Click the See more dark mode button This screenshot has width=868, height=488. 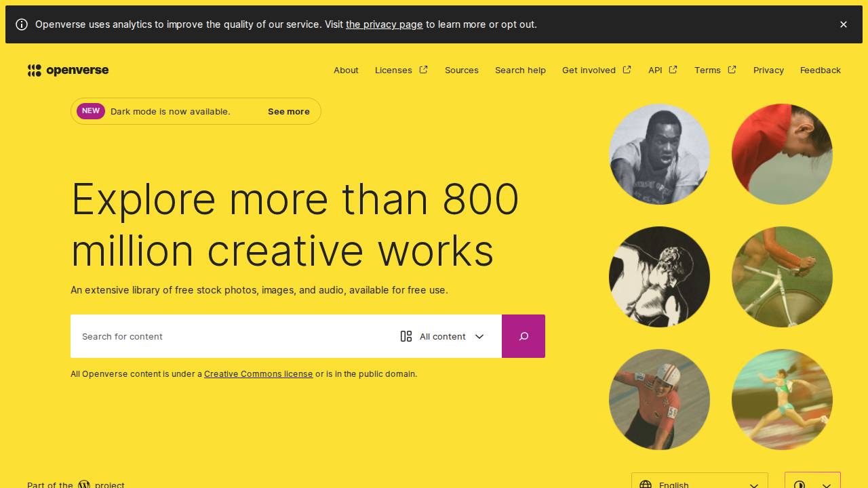pos(288,112)
